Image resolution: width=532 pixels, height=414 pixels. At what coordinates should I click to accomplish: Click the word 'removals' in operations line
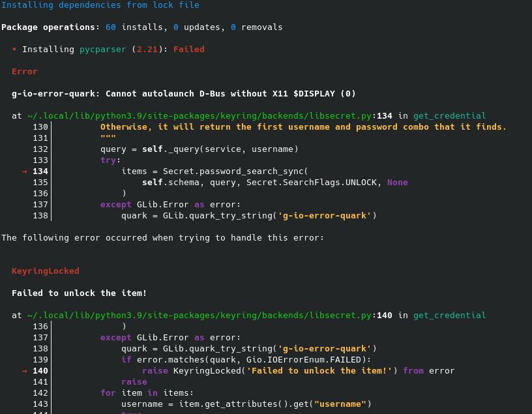click(x=262, y=27)
